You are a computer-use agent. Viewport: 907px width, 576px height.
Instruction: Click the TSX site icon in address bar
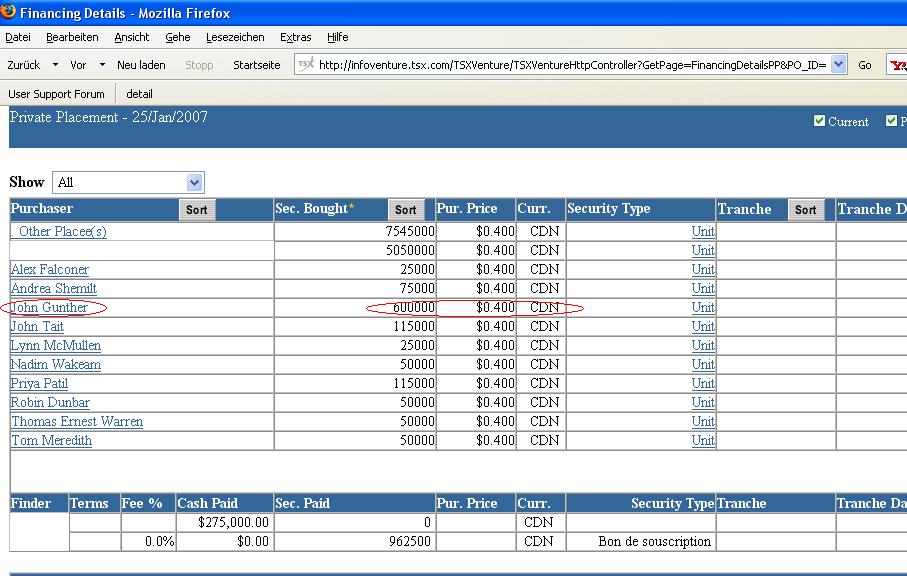tap(306, 64)
